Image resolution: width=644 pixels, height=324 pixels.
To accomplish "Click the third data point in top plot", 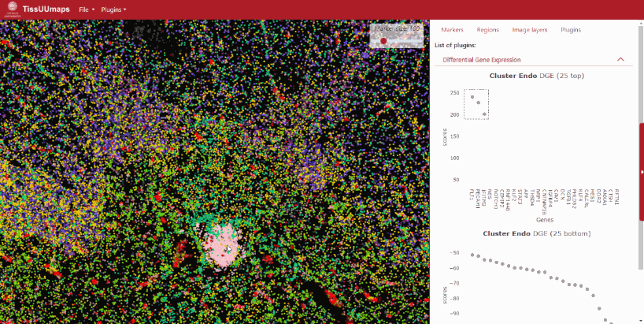I will pos(485,114).
